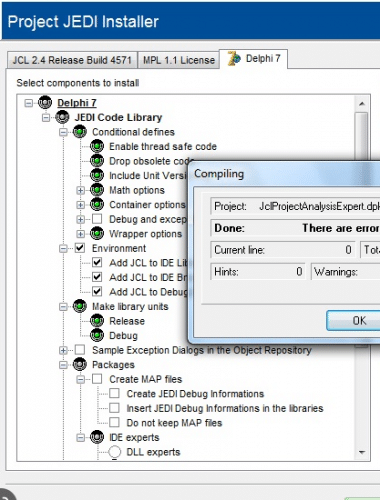Toggle the Packages node icon
The height and width of the screenshot is (500, 380).
click(x=80, y=365)
